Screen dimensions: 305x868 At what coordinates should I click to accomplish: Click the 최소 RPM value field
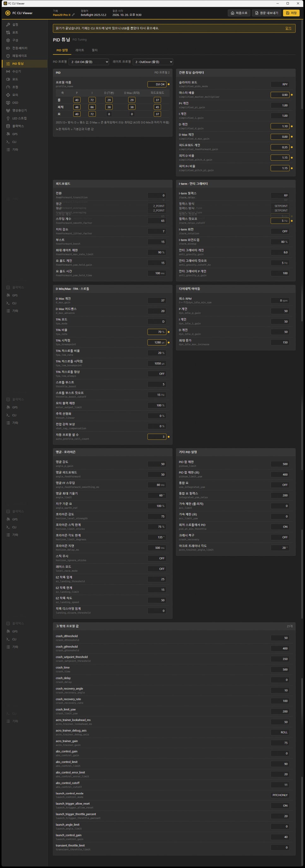coord(280,301)
